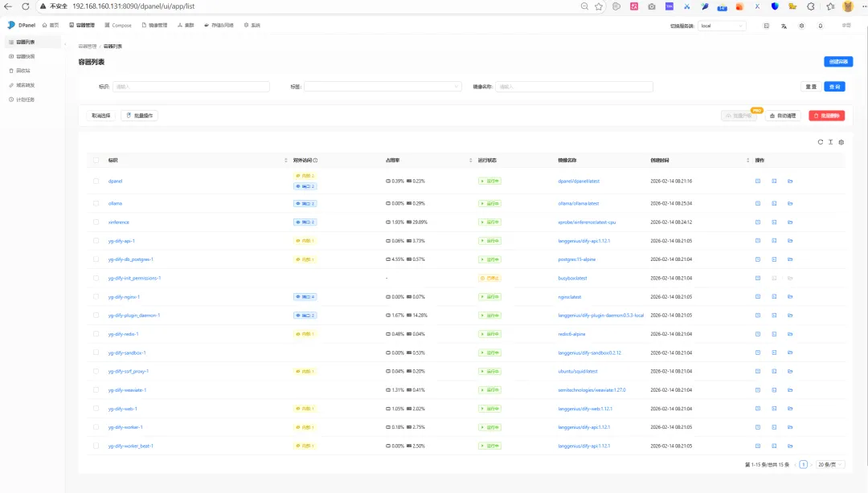Expand the 'local' server switch dropdown

[x=722, y=26]
